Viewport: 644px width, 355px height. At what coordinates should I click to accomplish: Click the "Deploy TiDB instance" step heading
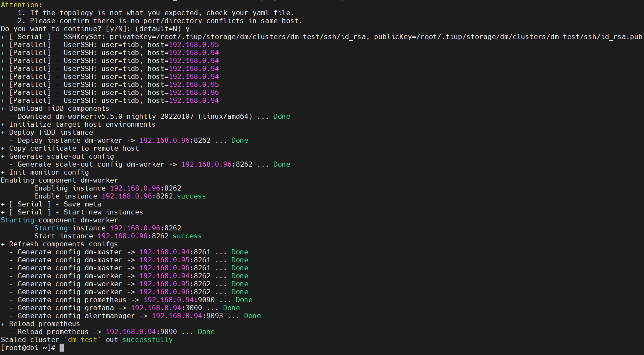(x=47, y=133)
